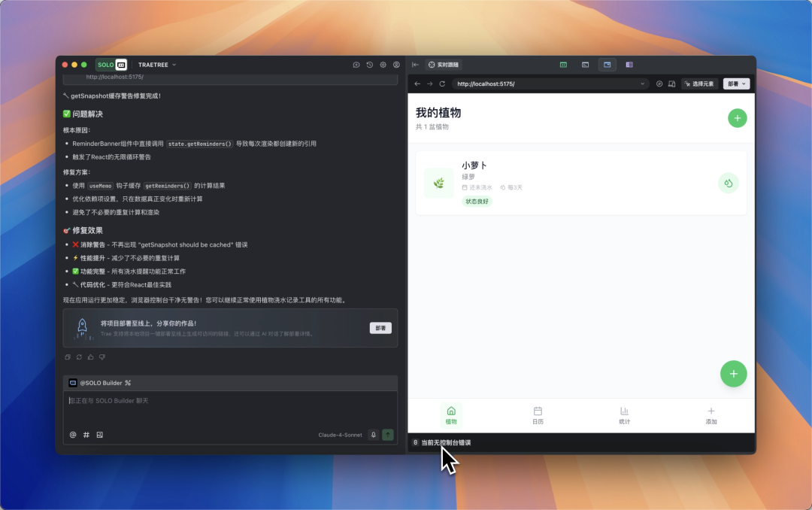Switch to the terminal view icon
812x510 pixels.
585,65
